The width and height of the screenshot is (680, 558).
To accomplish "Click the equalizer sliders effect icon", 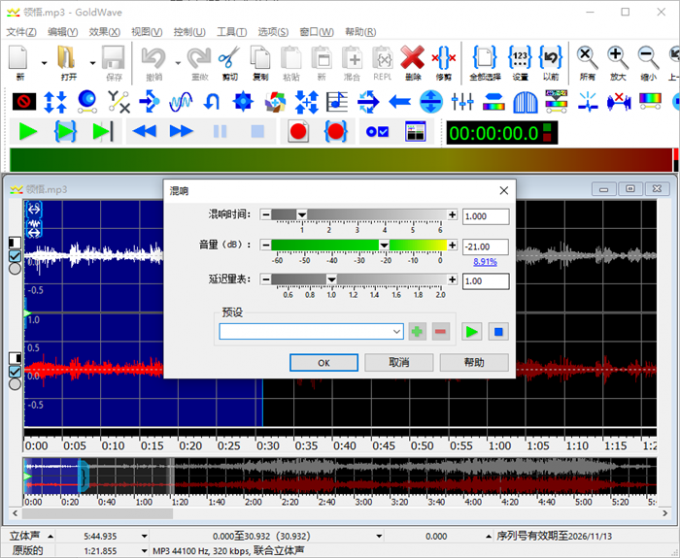I will pos(462,102).
